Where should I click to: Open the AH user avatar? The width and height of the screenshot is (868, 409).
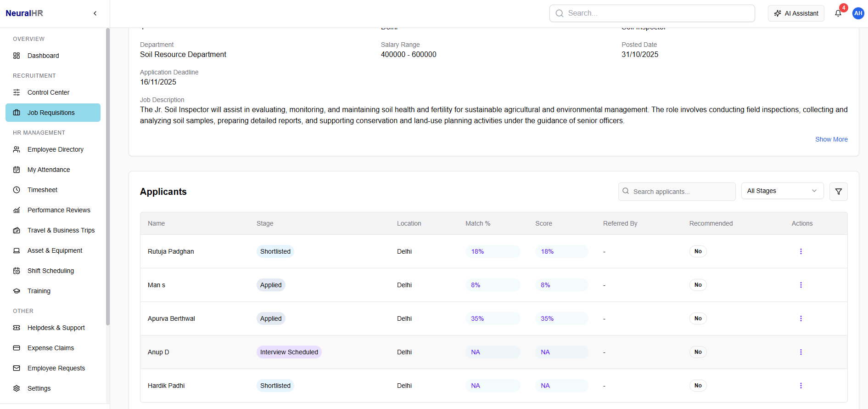858,13
